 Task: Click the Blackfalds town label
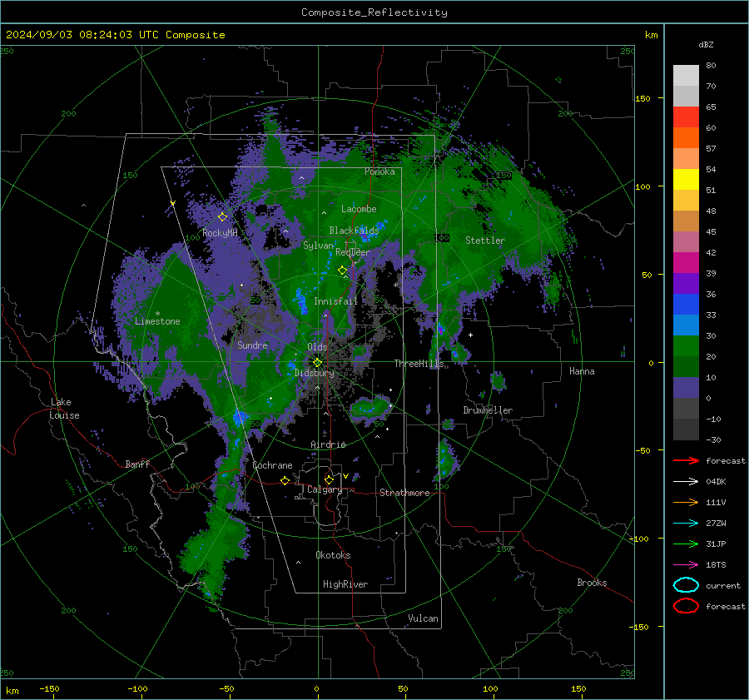point(354,231)
